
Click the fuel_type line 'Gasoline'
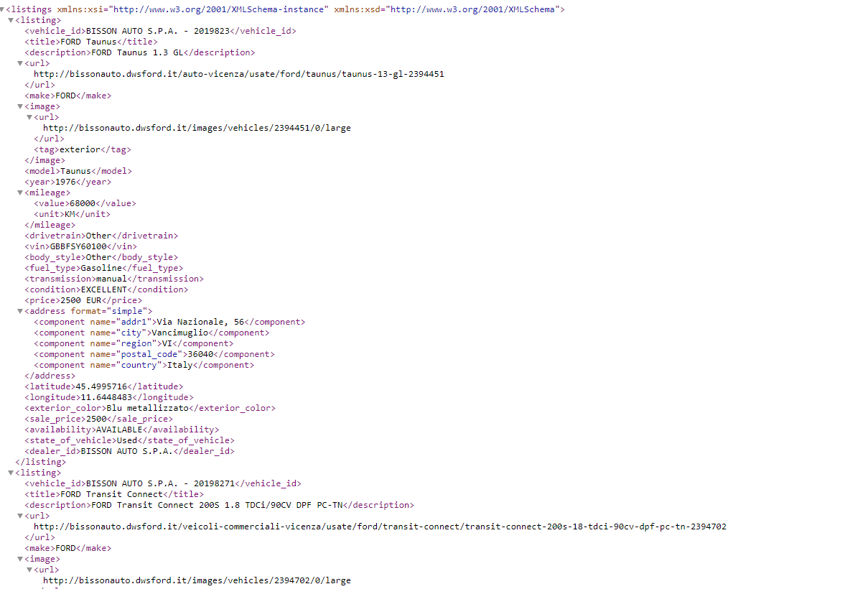[104, 268]
